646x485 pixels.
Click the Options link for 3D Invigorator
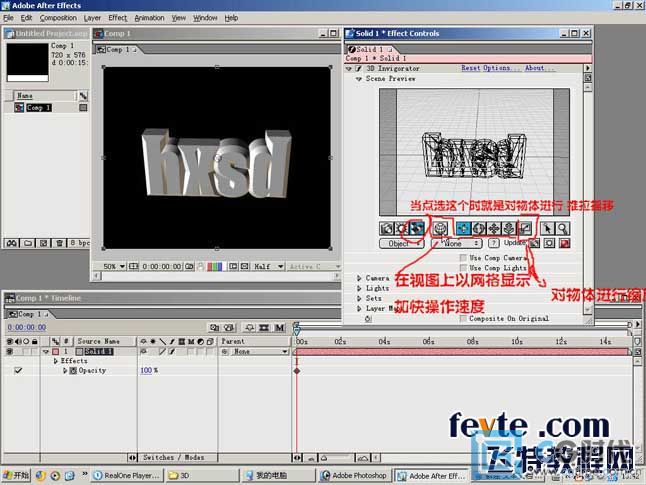[x=500, y=68]
